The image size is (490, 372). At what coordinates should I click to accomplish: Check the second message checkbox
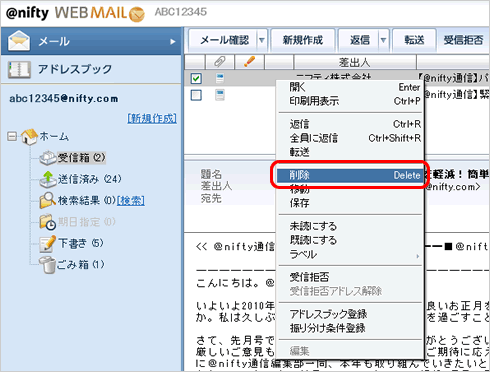coord(196,95)
